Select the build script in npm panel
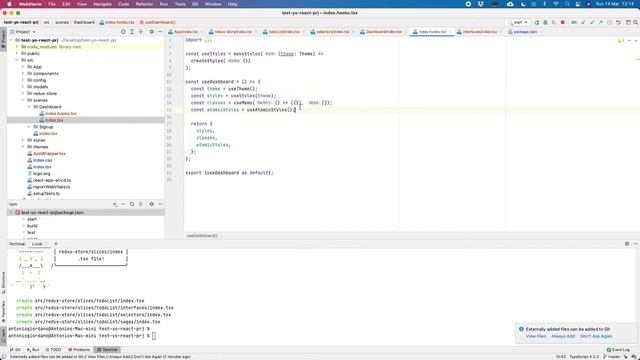The width and height of the screenshot is (640, 360). point(32,226)
